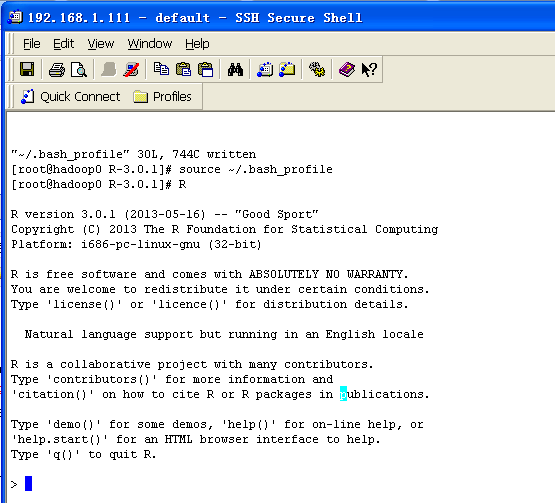Click the SSH Secure Shell title bar icon
This screenshot has height=503, width=555.
[15, 17]
